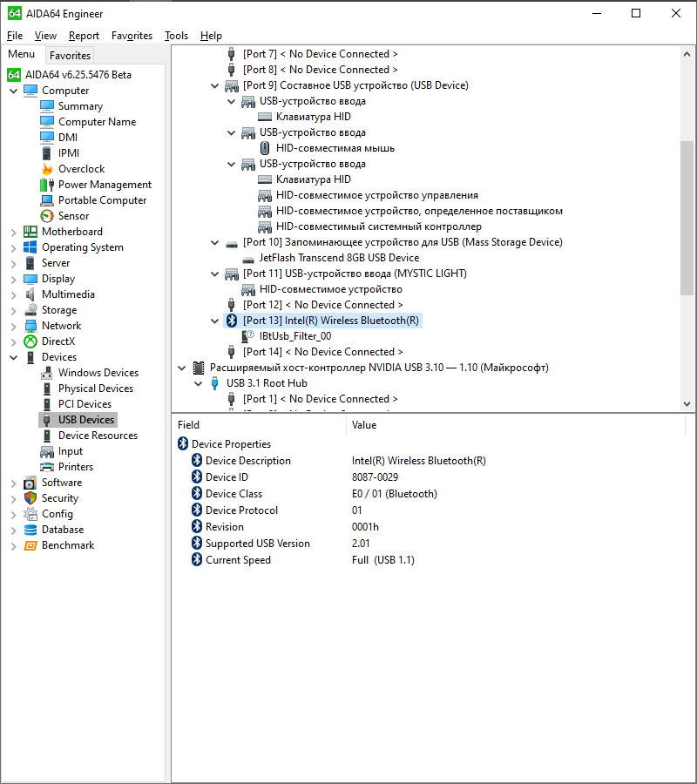Select Port 12 No Device Connected row

[322, 305]
